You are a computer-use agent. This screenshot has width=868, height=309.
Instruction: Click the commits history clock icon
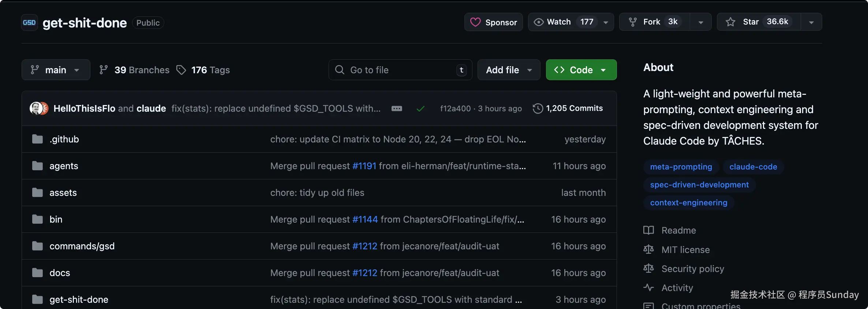coord(538,108)
